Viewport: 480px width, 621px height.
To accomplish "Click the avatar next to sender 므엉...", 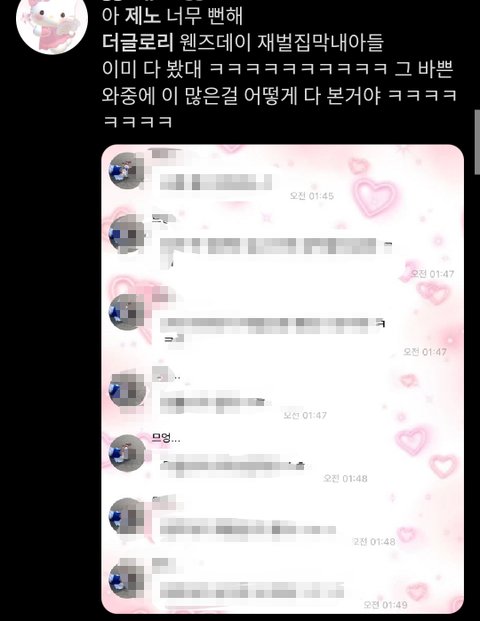I will click(127, 453).
